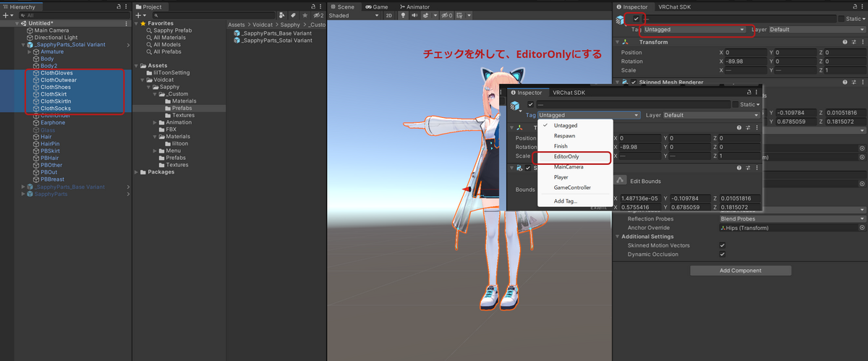Select ClothGloves object in Hierarchy
This screenshot has width=868, height=361.
point(56,73)
